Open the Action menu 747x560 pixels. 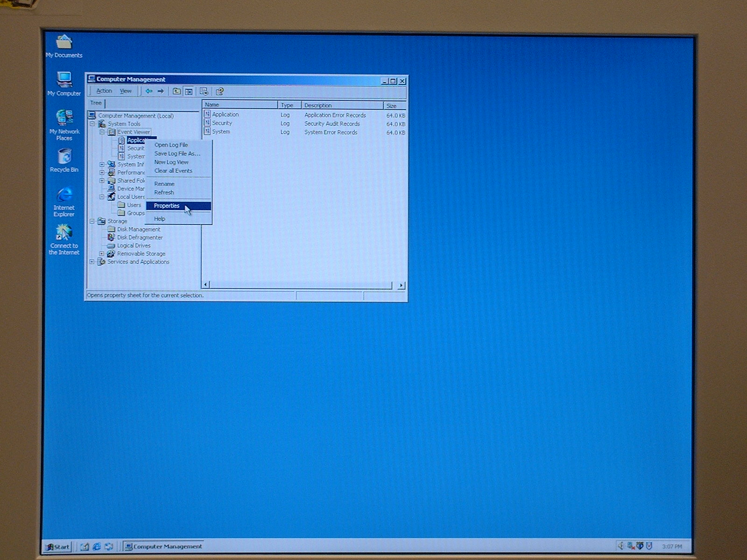104,91
